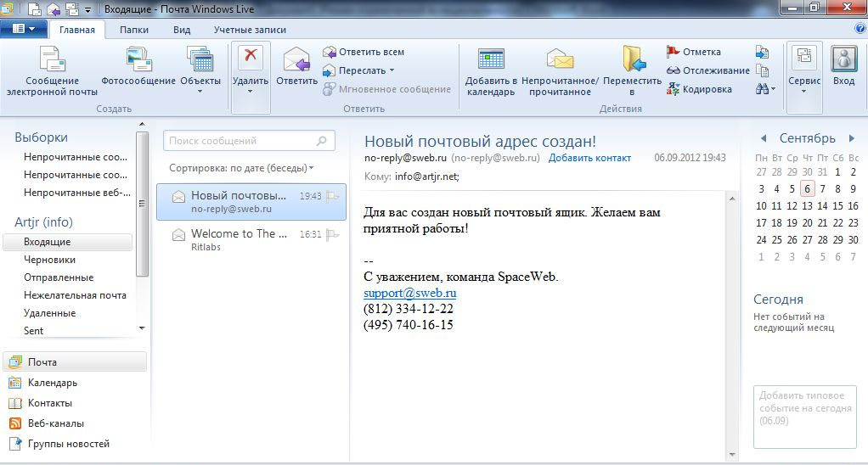Switch to the Учетные записи tab

point(251,30)
